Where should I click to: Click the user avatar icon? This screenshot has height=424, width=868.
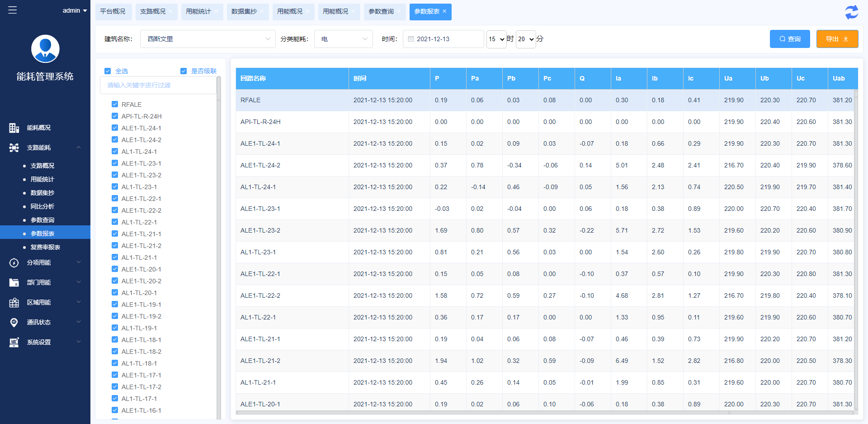coord(45,49)
